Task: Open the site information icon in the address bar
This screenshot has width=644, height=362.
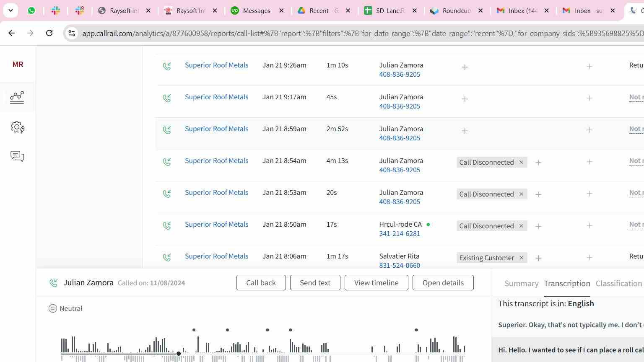Action: click(x=72, y=33)
